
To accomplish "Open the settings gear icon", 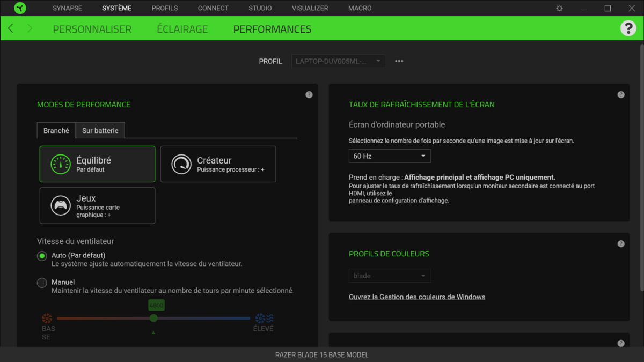I will point(559,8).
